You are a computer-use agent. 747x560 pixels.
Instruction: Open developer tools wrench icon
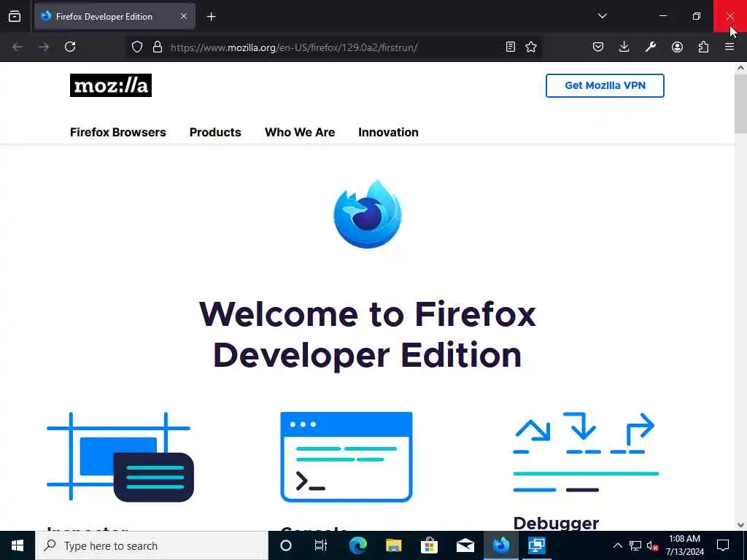[x=651, y=47]
